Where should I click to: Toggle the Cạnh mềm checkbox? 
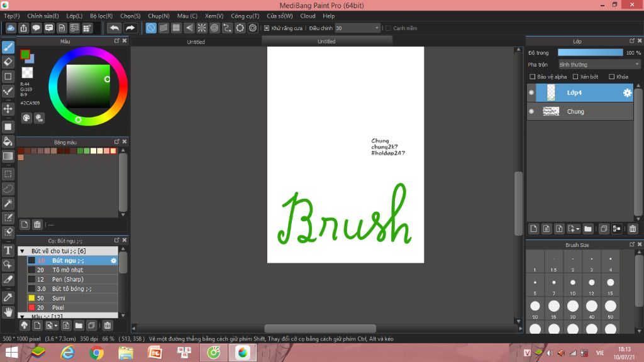tap(388, 28)
